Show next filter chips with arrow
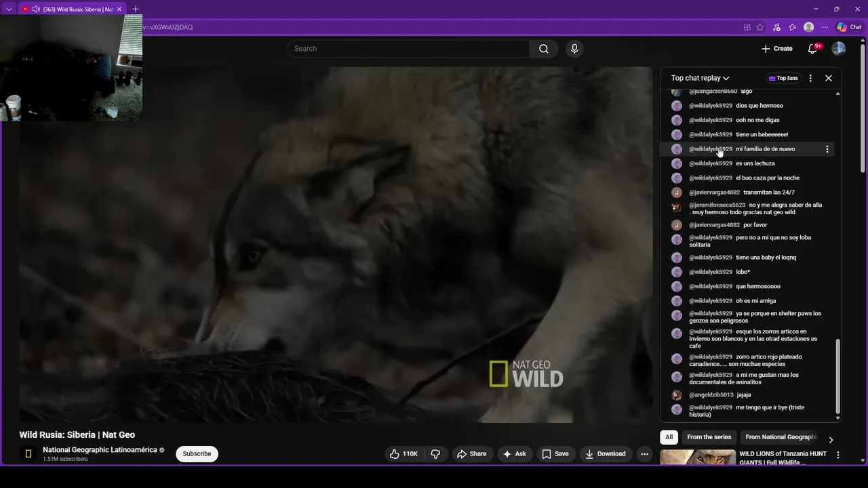Image resolution: width=868 pixels, height=488 pixels. coord(831,439)
